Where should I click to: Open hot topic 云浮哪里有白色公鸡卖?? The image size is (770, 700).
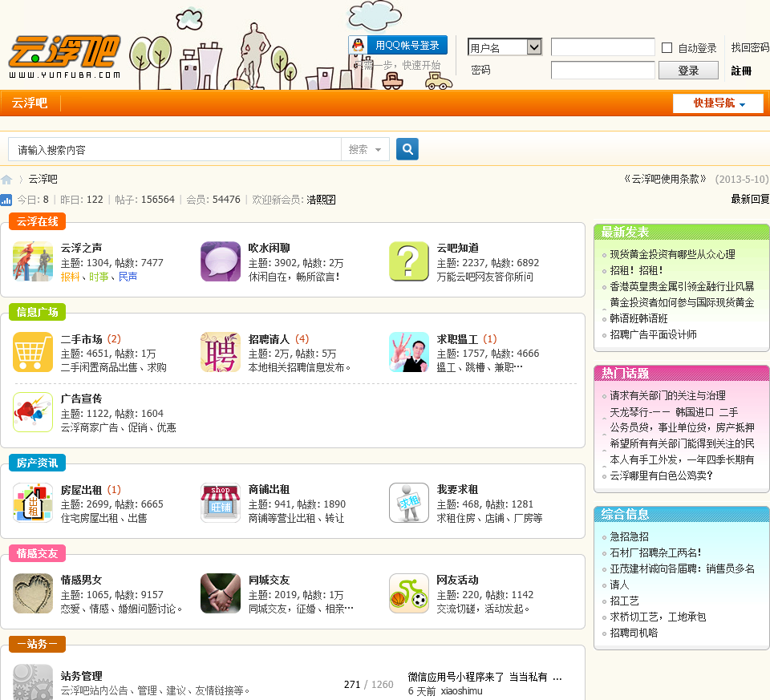click(x=661, y=475)
